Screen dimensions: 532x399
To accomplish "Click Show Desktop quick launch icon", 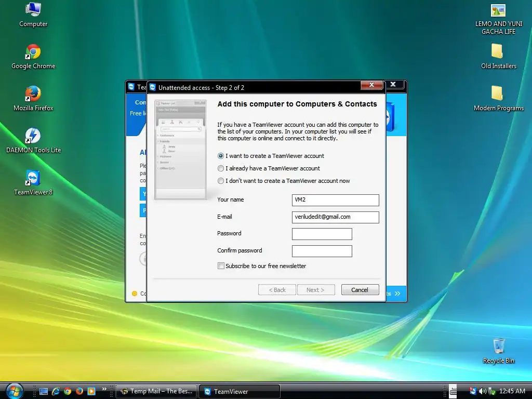I will (44, 391).
